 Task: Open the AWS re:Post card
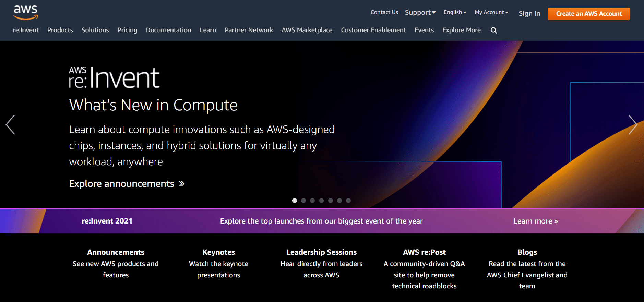click(424, 252)
